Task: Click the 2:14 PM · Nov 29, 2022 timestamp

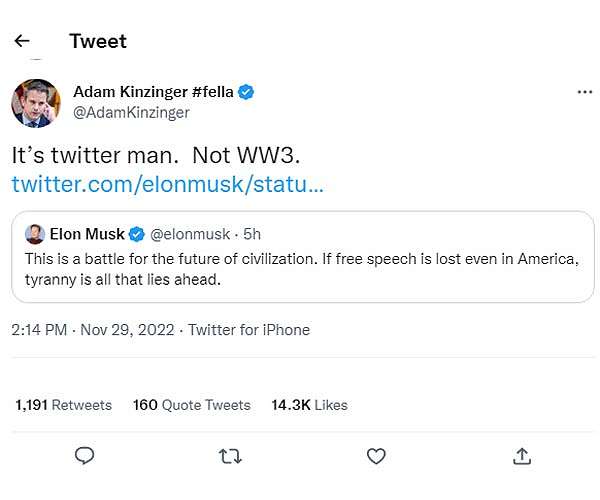Action: click(x=93, y=330)
